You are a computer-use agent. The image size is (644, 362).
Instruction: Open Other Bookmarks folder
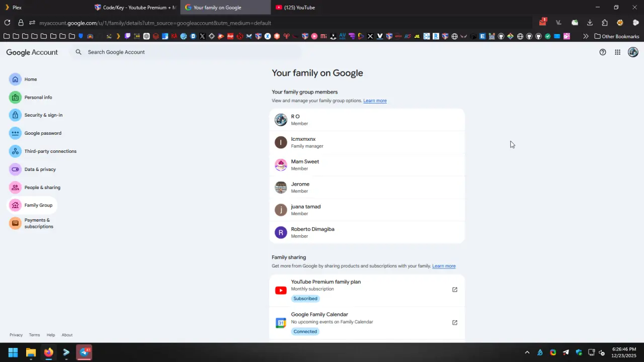click(617, 36)
